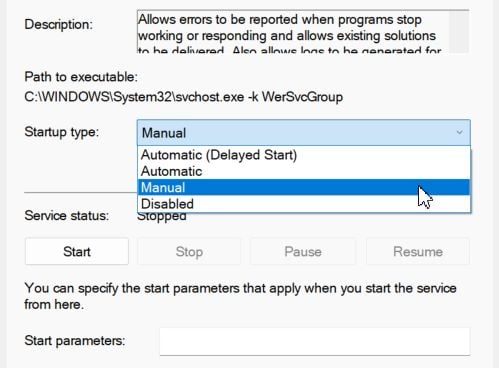Click the Start parameters label
This screenshot has height=368, width=499.
(x=75, y=341)
